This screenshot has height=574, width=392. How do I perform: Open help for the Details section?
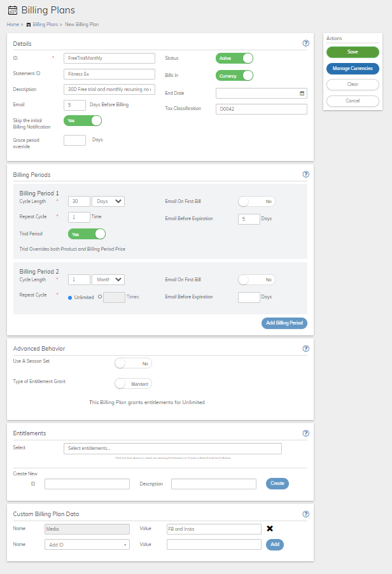point(306,43)
